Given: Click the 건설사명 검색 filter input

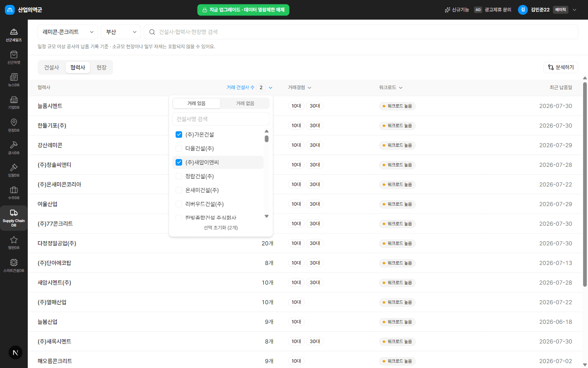Looking at the screenshot, I should pos(221,119).
